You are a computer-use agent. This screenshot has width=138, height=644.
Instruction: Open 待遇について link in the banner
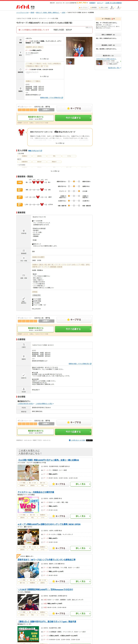point(89,27)
